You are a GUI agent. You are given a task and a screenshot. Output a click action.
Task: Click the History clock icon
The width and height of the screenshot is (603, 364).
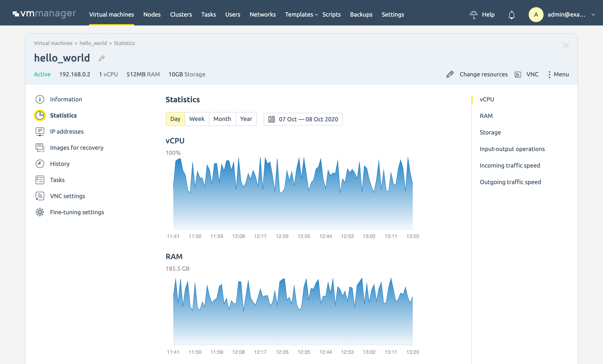click(x=40, y=164)
